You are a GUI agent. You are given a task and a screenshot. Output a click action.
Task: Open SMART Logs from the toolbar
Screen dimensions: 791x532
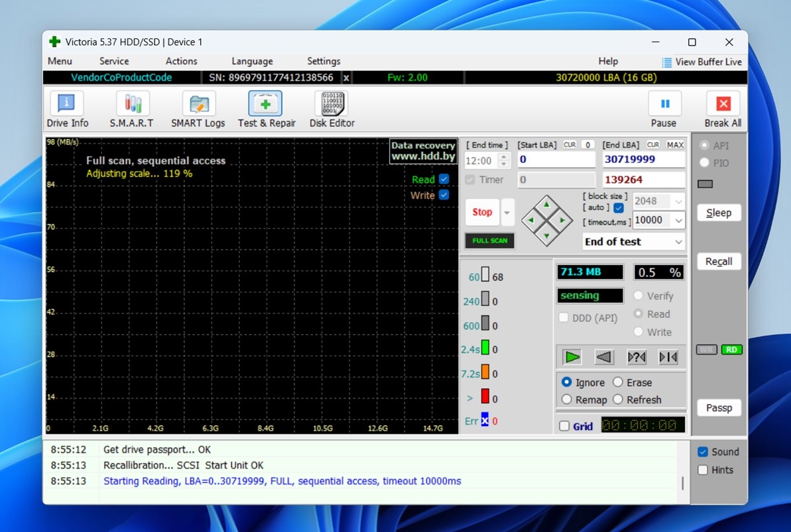198,105
